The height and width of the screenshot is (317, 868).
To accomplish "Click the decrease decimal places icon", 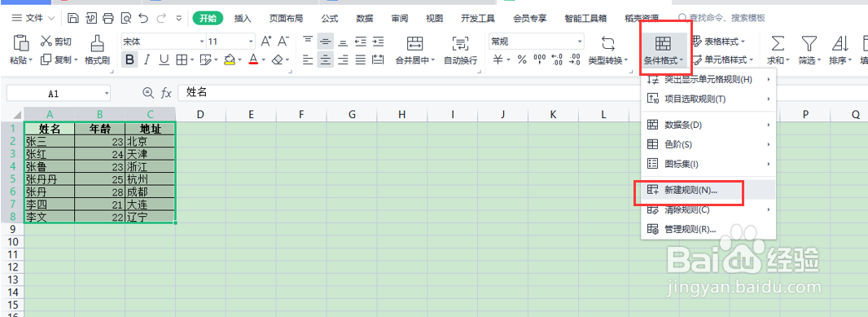I will [575, 59].
